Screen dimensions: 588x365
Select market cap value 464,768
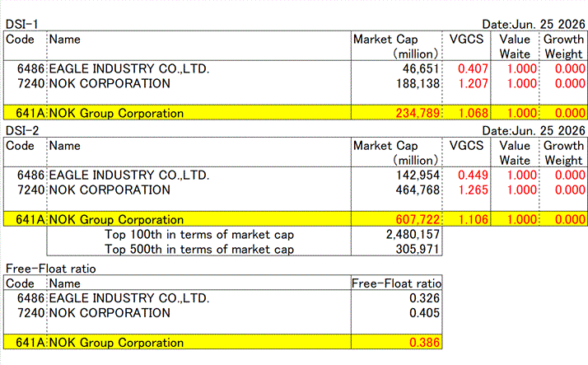[x=418, y=190]
